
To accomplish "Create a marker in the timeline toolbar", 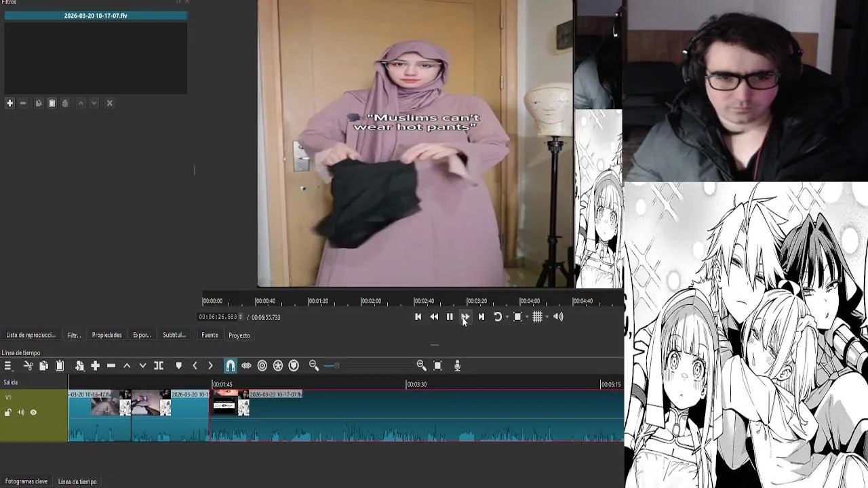I will (x=179, y=365).
